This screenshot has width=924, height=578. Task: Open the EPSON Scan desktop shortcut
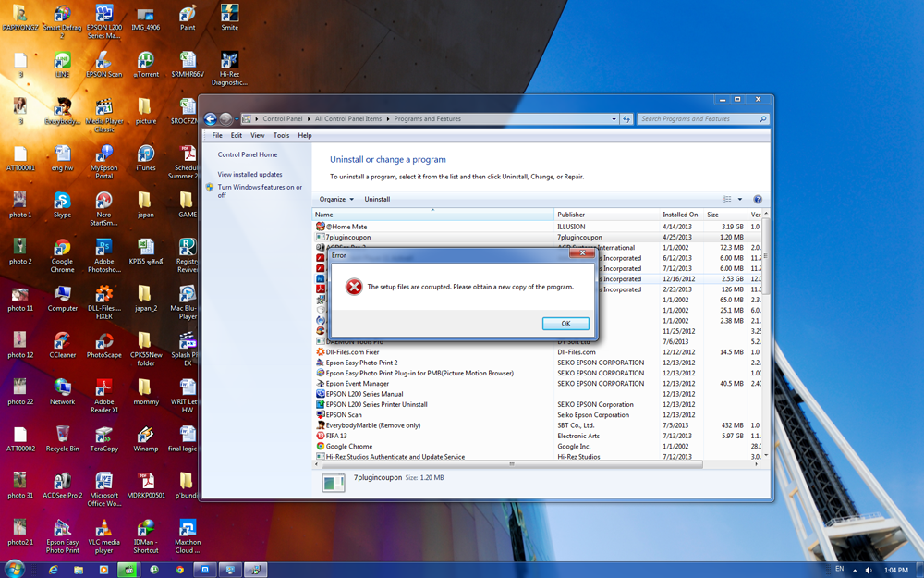[104, 65]
